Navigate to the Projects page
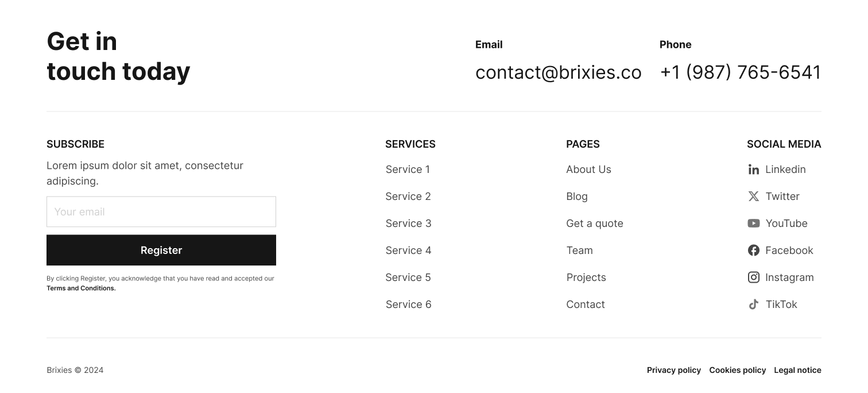The width and height of the screenshot is (868, 393). [586, 278]
